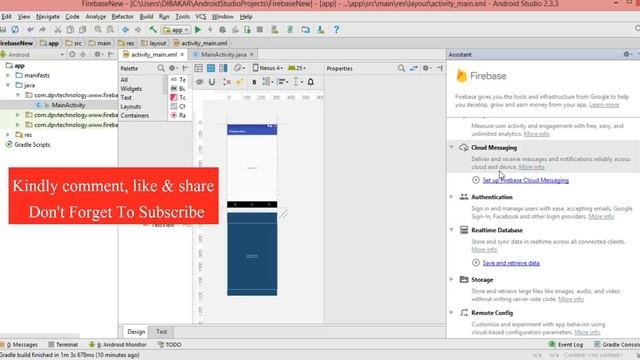Switch to the Text tab below designer
This screenshot has height=360, width=640.
tap(162, 331)
